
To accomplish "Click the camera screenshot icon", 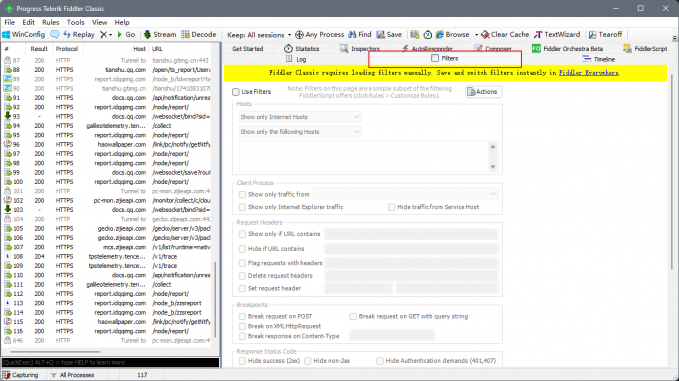I will (415, 35).
